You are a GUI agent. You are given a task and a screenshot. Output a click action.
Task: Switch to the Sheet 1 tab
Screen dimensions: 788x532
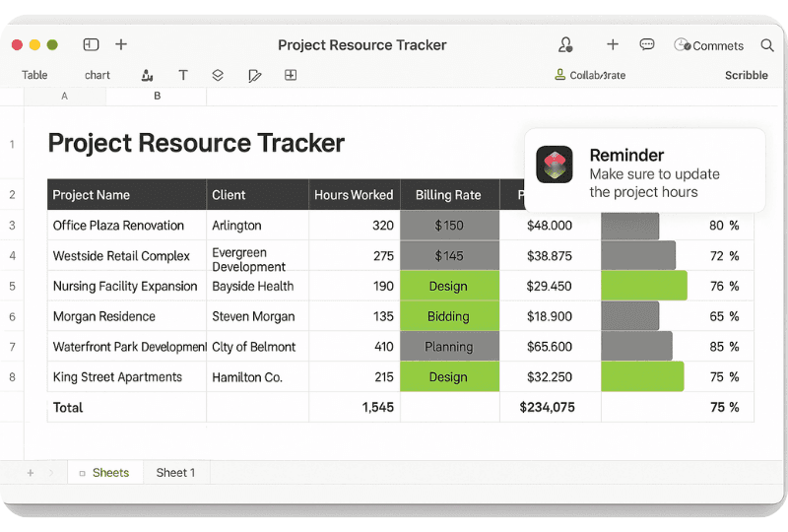coord(176,473)
